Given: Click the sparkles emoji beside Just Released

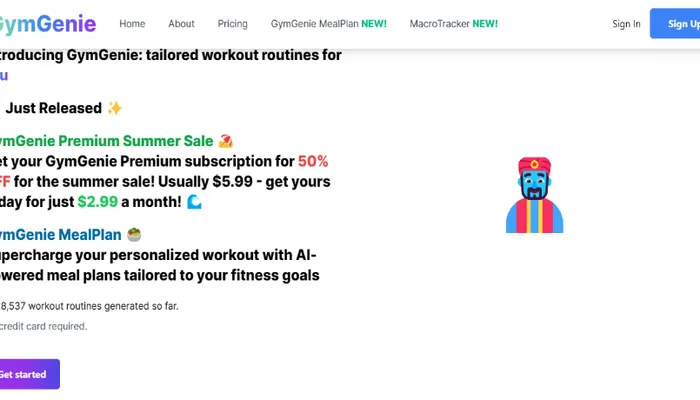Looking at the screenshot, I should pos(115,108).
